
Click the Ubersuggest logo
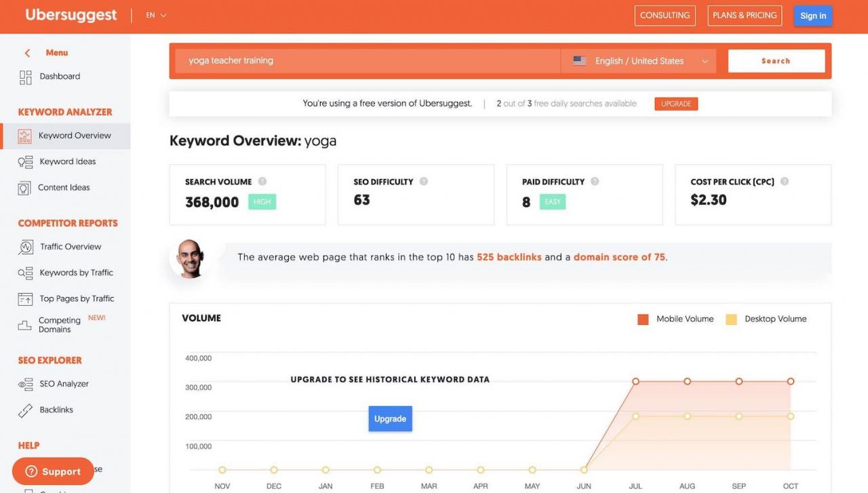71,15
